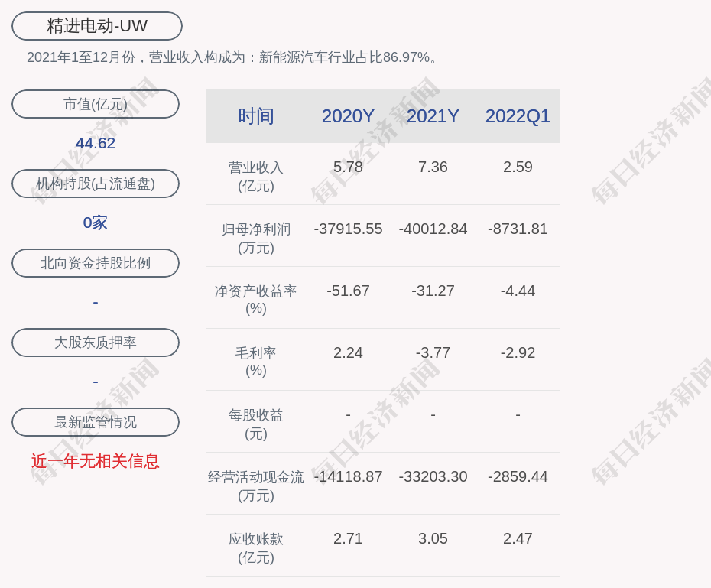Click net profit value -8731.81
711x588 pixels.
pos(518,229)
